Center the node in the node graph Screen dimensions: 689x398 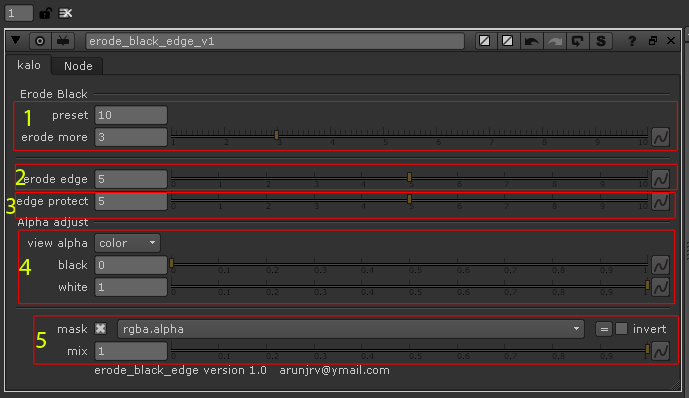[x=40, y=41]
